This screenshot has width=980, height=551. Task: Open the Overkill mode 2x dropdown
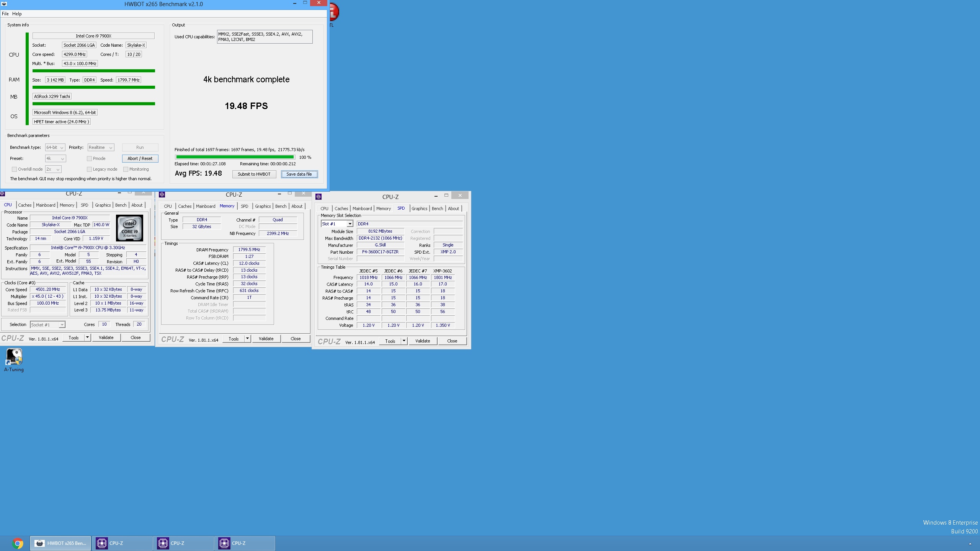tap(53, 169)
